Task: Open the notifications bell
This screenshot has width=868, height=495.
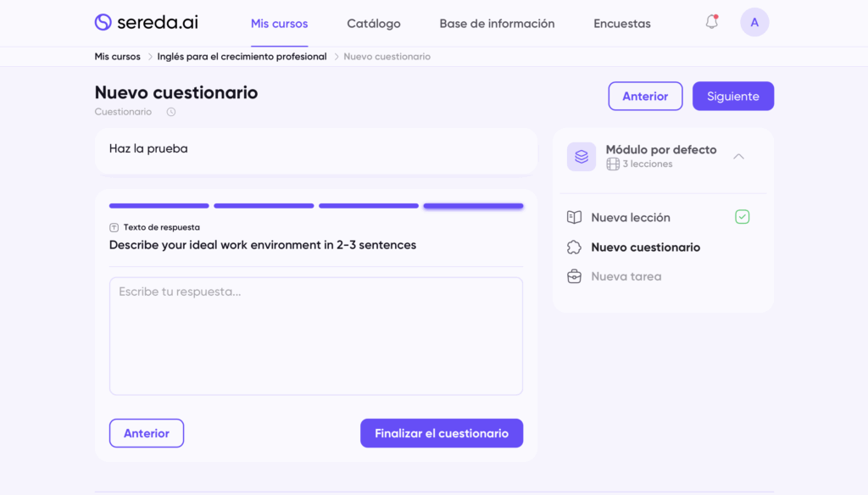Action: point(712,22)
